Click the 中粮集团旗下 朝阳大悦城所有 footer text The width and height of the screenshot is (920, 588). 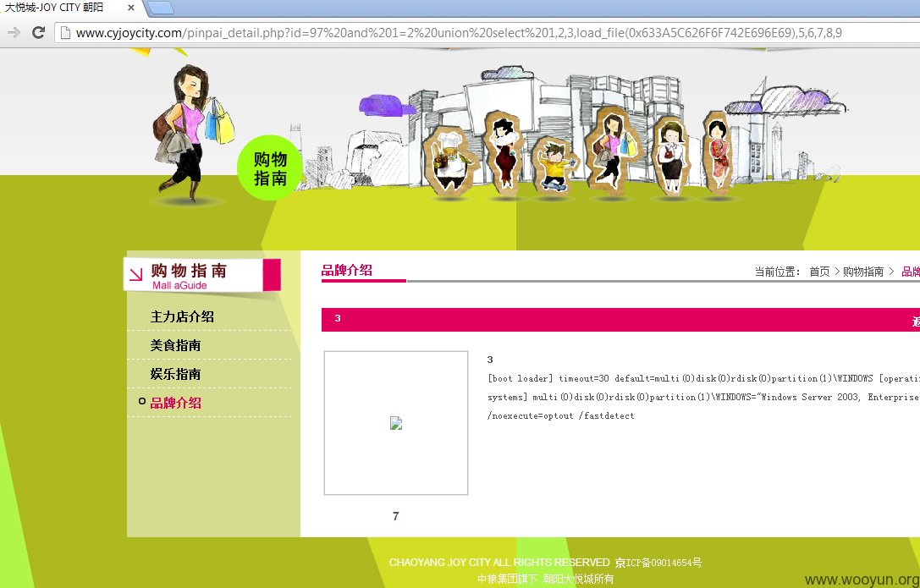pyautogui.click(x=546, y=579)
